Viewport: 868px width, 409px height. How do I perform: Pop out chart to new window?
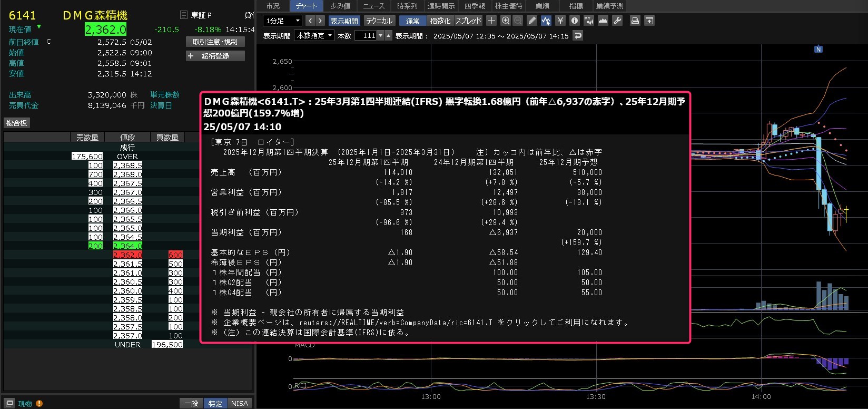coord(649,21)
